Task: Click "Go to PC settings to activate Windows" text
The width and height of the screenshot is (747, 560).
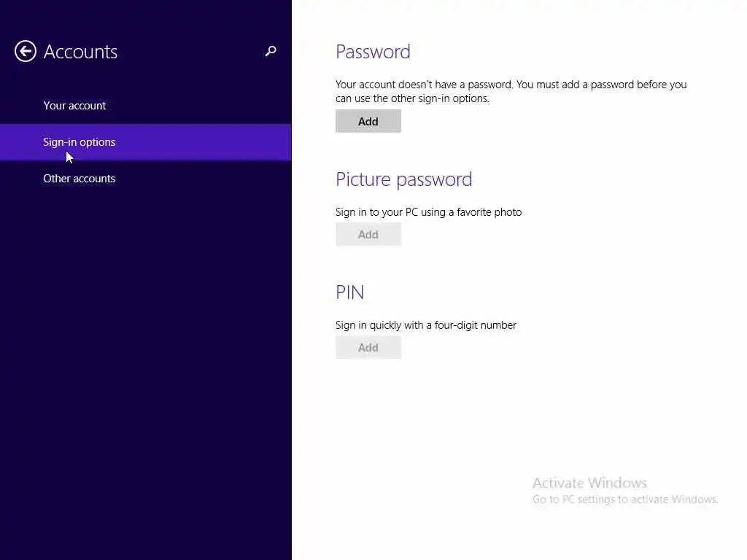Action: click(x=624, y=499)
